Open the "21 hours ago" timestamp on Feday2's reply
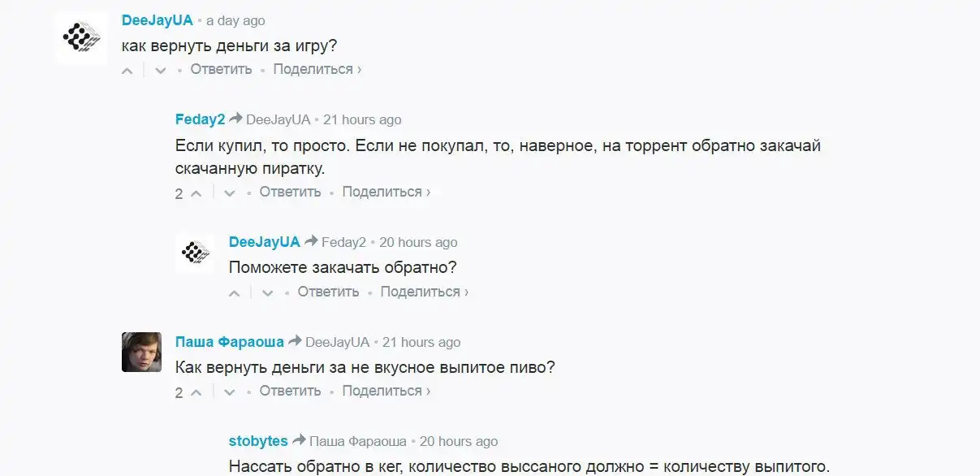This screenshot has width=980, height=476. click(x=362, y=120)
